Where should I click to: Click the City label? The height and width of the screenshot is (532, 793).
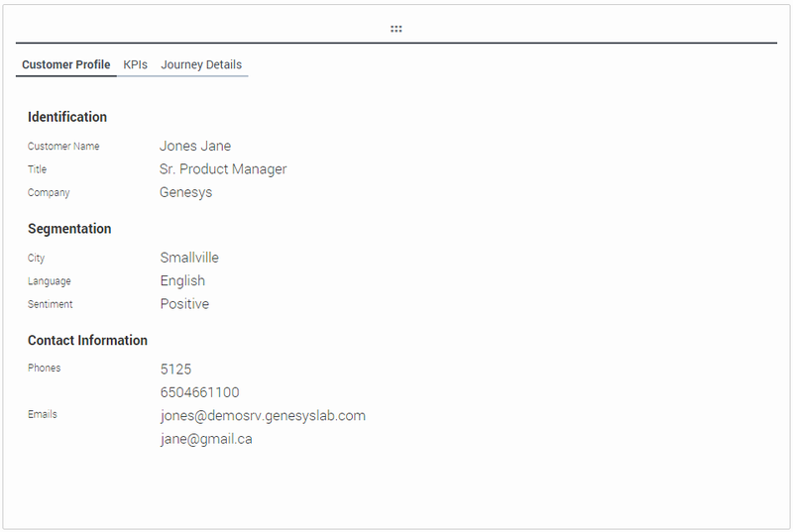click(x=36, y=258)
